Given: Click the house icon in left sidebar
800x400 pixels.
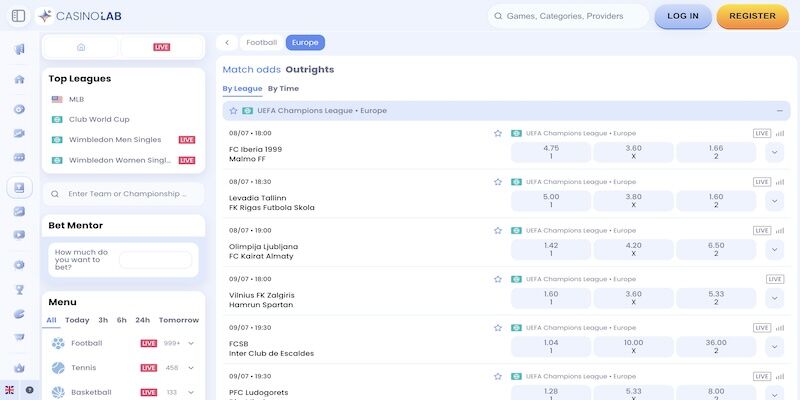Looking at the screenshot, I should point(19,79).
